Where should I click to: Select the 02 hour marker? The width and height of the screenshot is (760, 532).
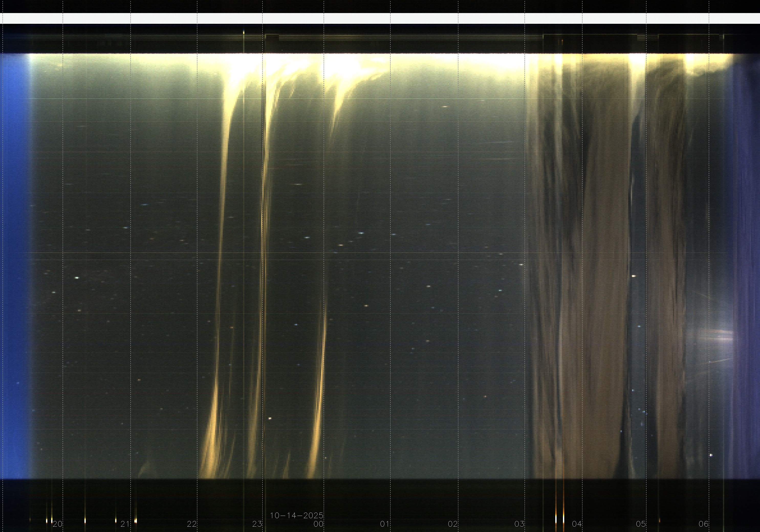pyautogui.click(x=453, y=524)
